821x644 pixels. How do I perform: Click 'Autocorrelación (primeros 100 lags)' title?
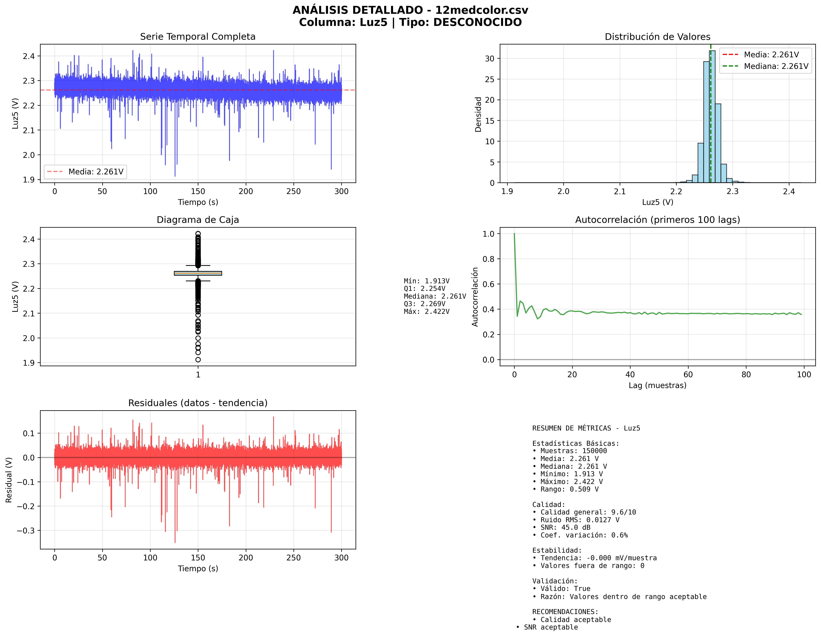point(657,220)
